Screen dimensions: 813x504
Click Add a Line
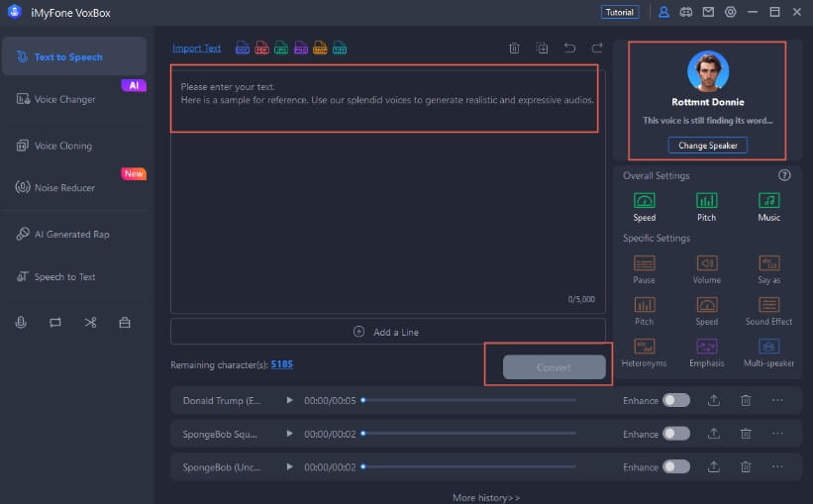point(388,332)
